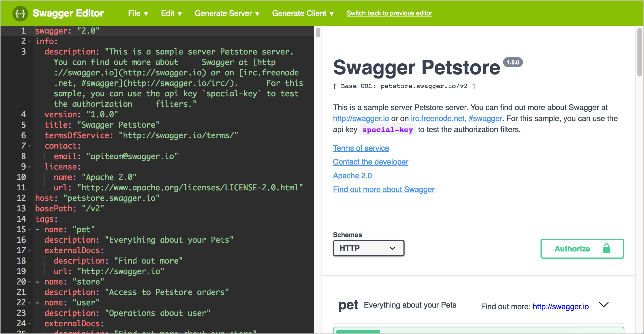The height and width of the screenshot is (334, 644).
Task: Click the Swagger Editor logo icon
Action: 20,13
